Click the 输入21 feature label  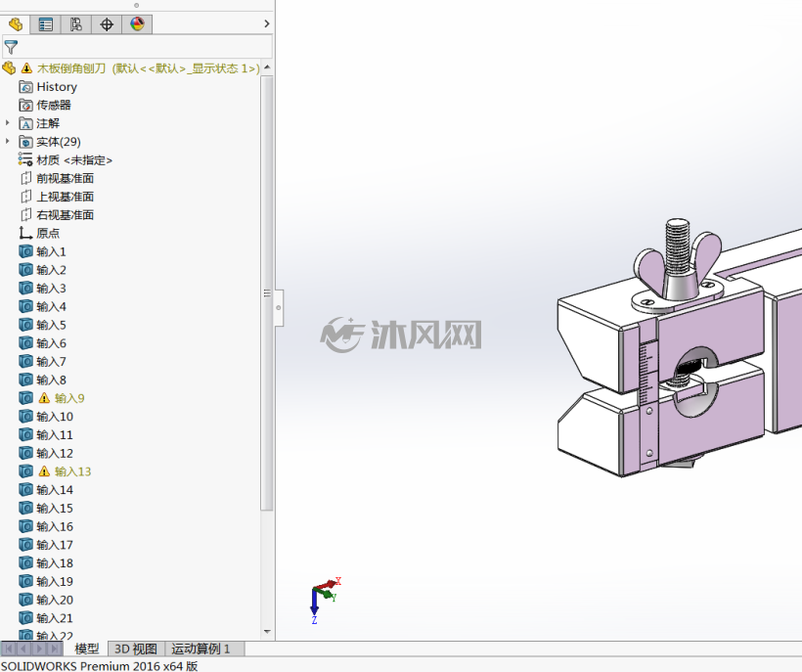click(x=55, y=618)
